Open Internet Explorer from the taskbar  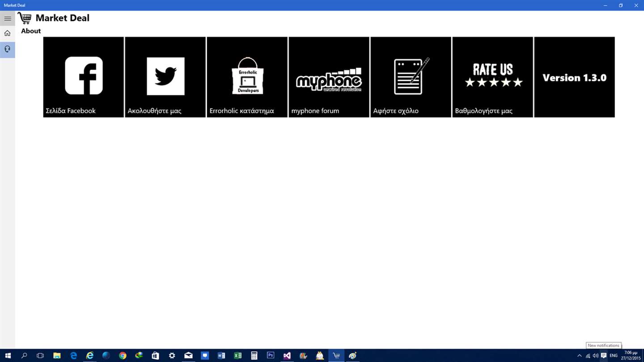(90, 356)
